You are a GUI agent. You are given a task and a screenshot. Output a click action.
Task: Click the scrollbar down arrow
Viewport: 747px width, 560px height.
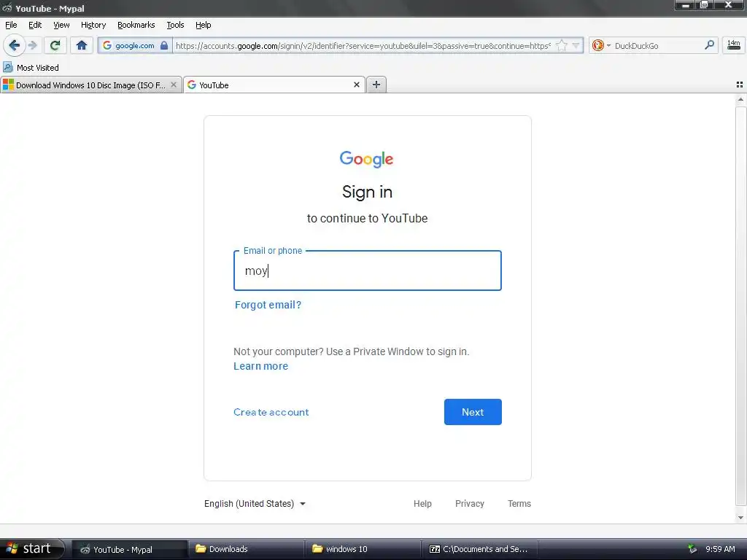[x=740, y=518]
